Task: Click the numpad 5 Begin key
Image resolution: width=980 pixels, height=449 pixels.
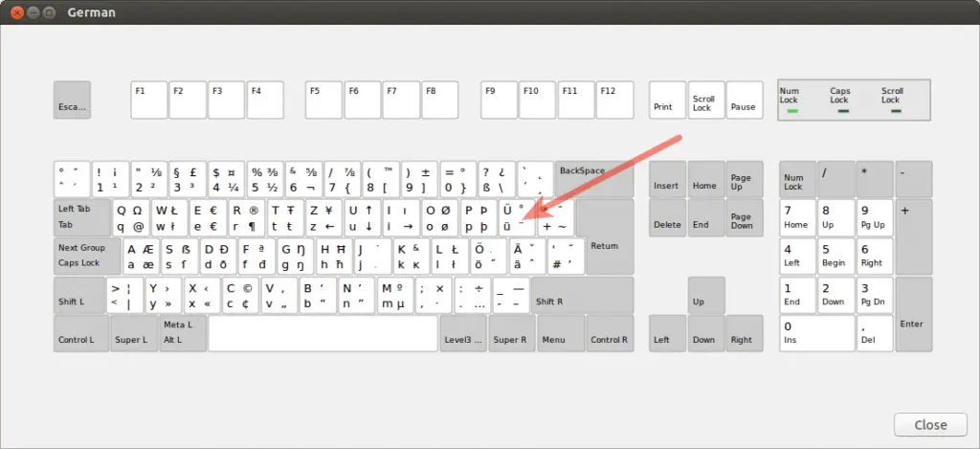Action: click(836, 257)
